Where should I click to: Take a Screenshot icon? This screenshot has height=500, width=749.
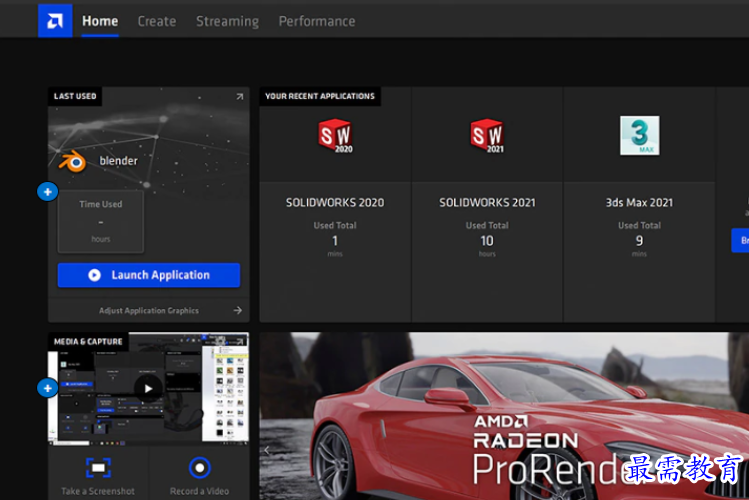pos(98,468)
